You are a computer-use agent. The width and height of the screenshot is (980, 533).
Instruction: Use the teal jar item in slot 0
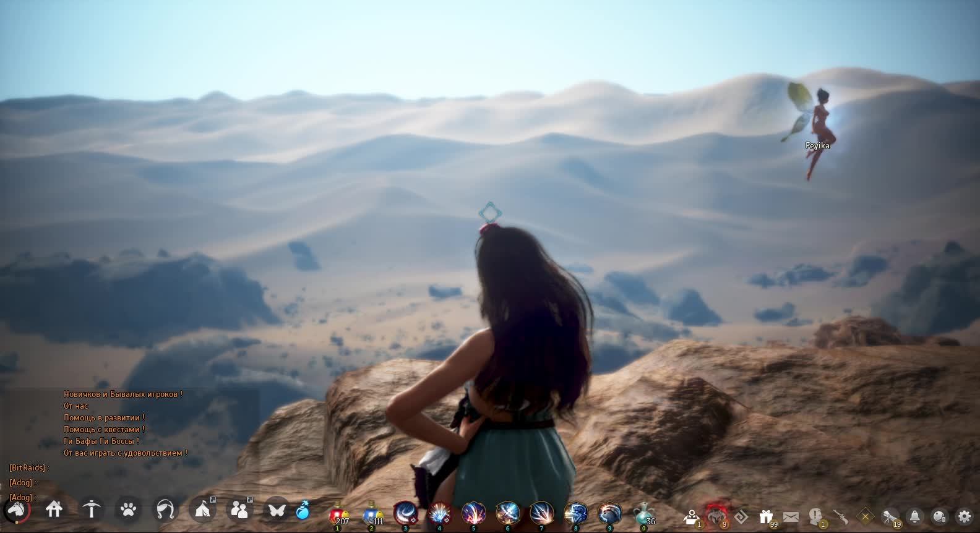[644, 514]
